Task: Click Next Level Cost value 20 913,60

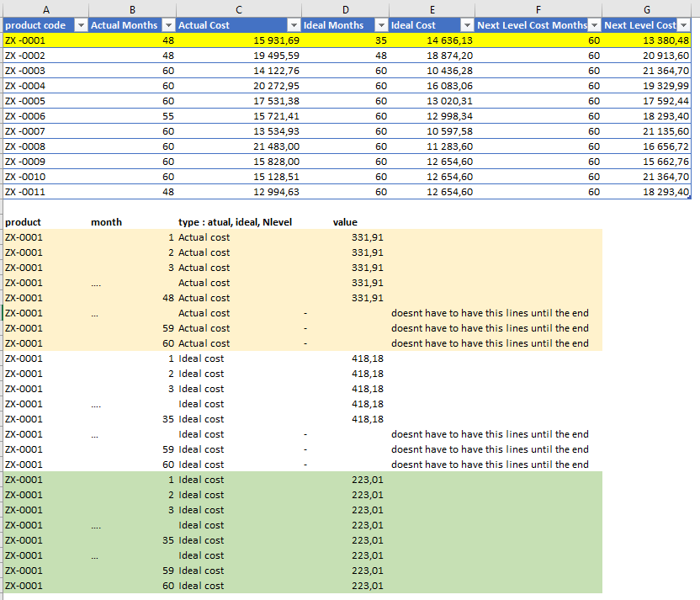Action: click(646, 56)
